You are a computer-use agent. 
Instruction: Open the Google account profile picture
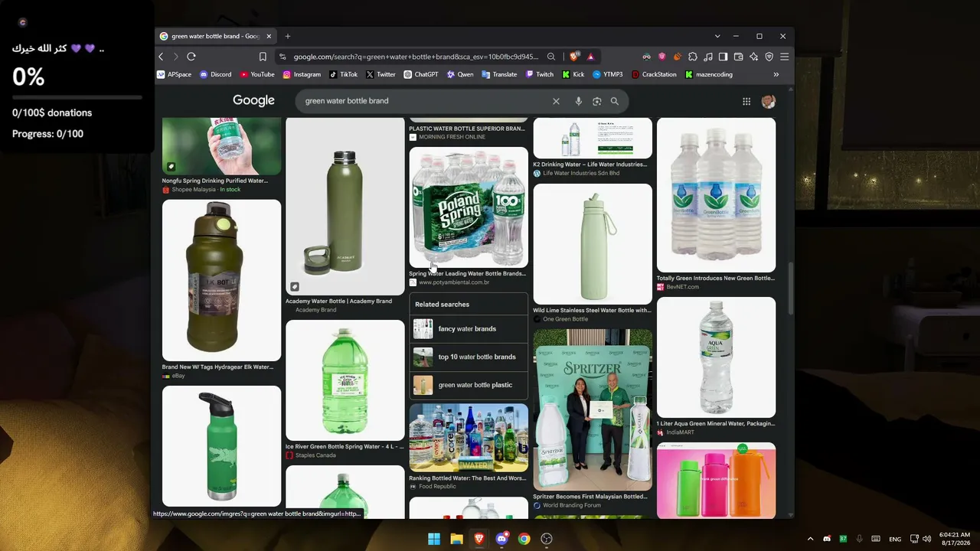pos(769,101)
